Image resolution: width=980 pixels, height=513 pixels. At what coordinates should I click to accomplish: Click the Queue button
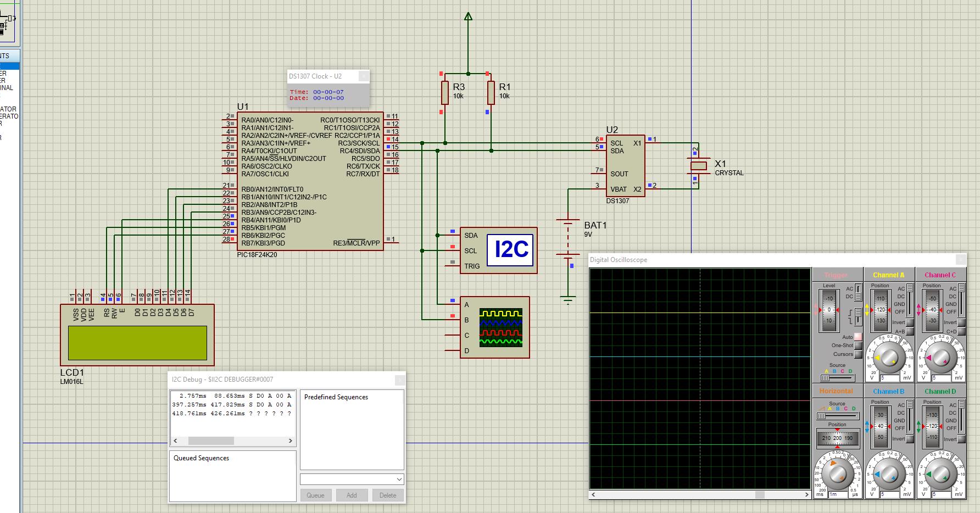[315, 495]
